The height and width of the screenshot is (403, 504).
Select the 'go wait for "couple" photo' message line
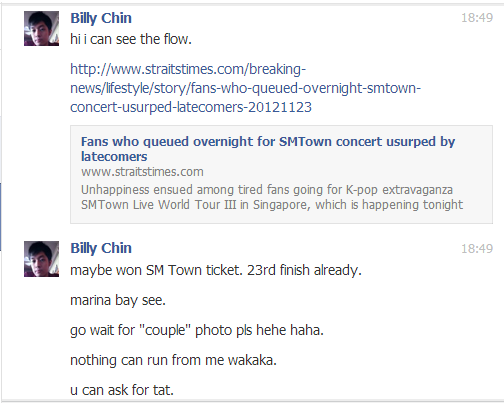click(197, 331)
